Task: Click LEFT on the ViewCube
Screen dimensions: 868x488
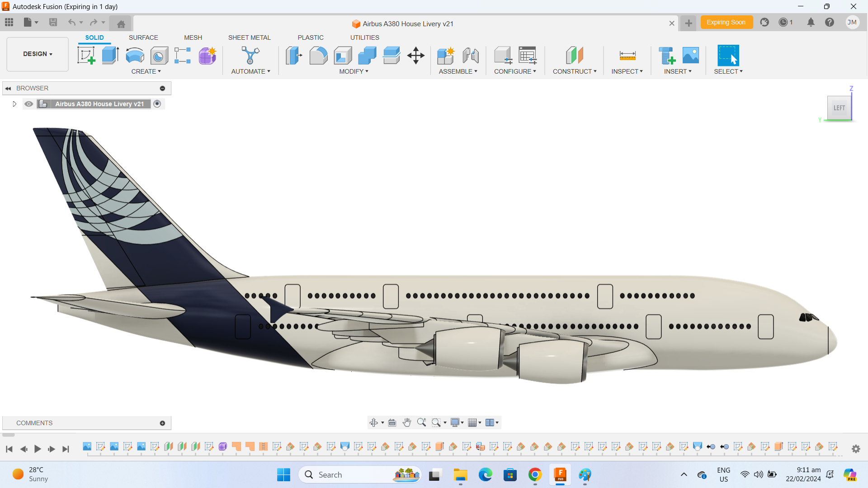Action: pyautogui.click(x=839, y=108)
